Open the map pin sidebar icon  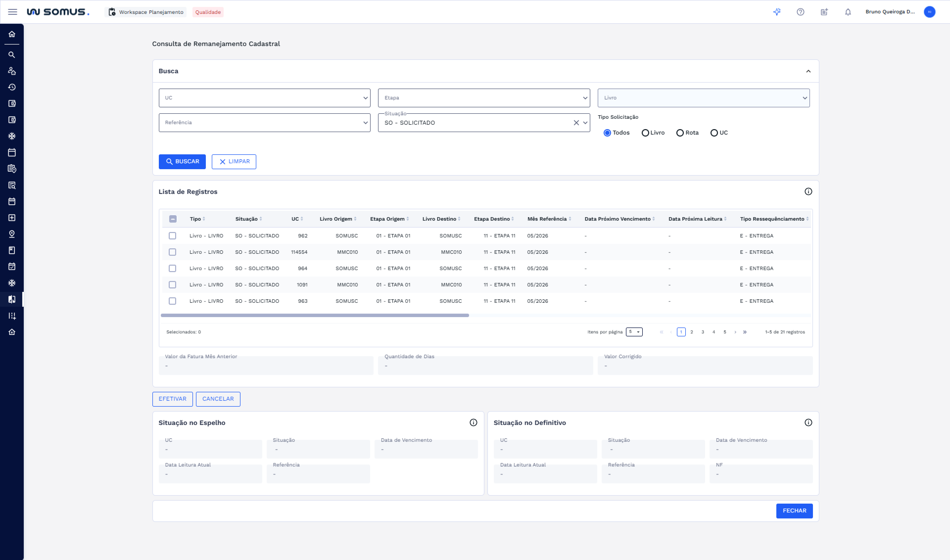click(12, 234)
